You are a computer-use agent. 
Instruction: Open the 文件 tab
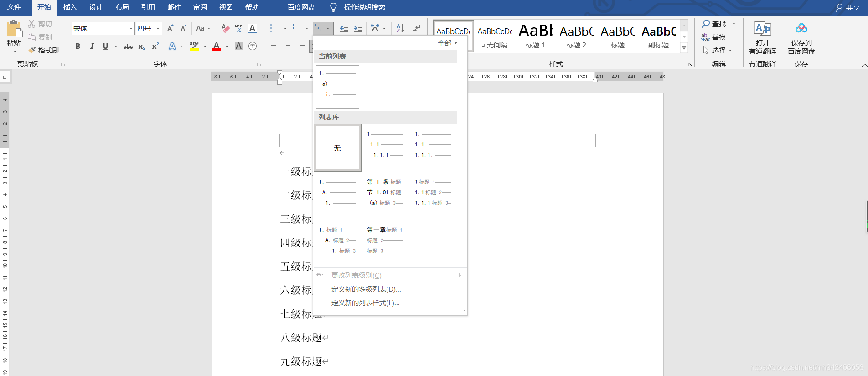(14, 7)
